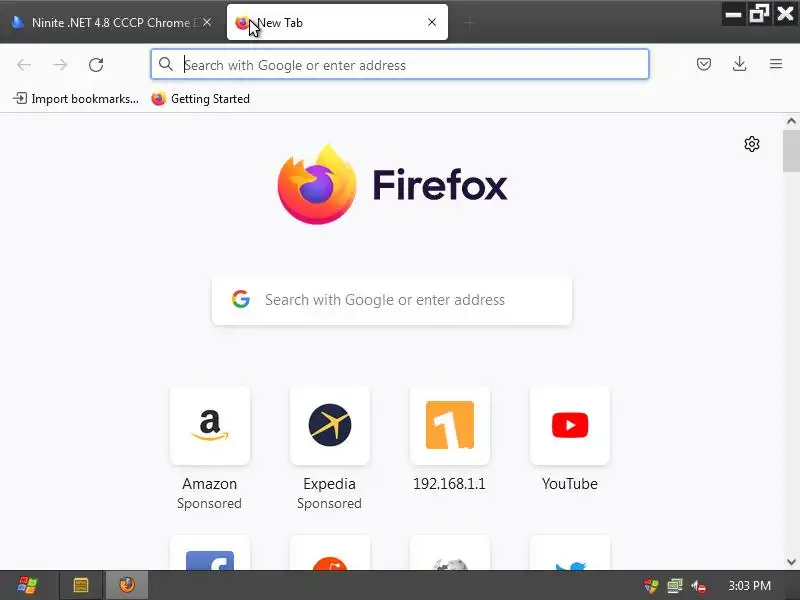The image size is (800, 600).
Task: Open the muted volume tray icon
Action: pyautogui.click(x=698, y=586)
